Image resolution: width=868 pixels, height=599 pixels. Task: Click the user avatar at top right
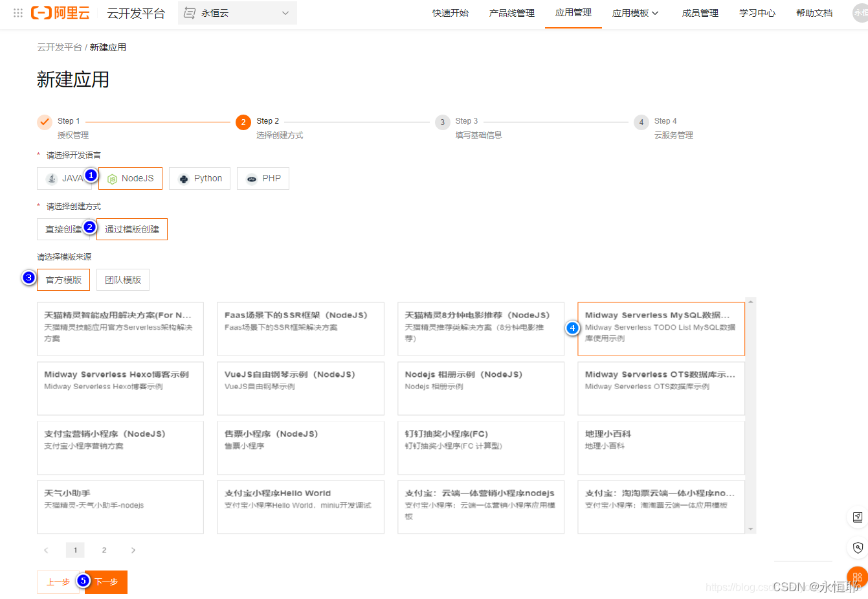tap(860, 13)
